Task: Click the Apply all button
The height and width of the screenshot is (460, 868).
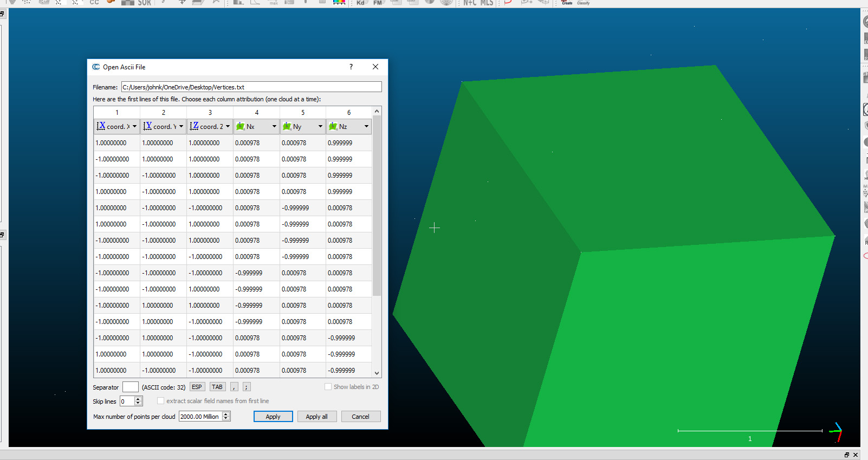Action: (317, 417)
